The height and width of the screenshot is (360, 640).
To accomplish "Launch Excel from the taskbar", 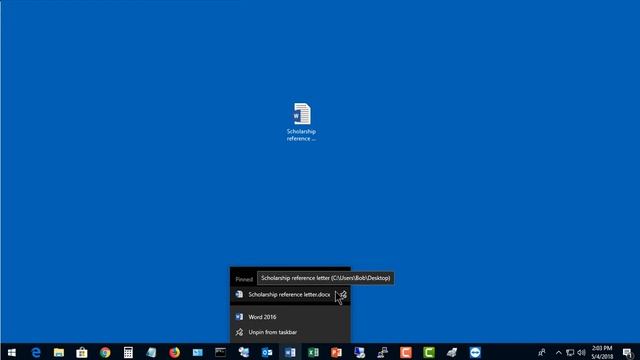I will point(313,352).
